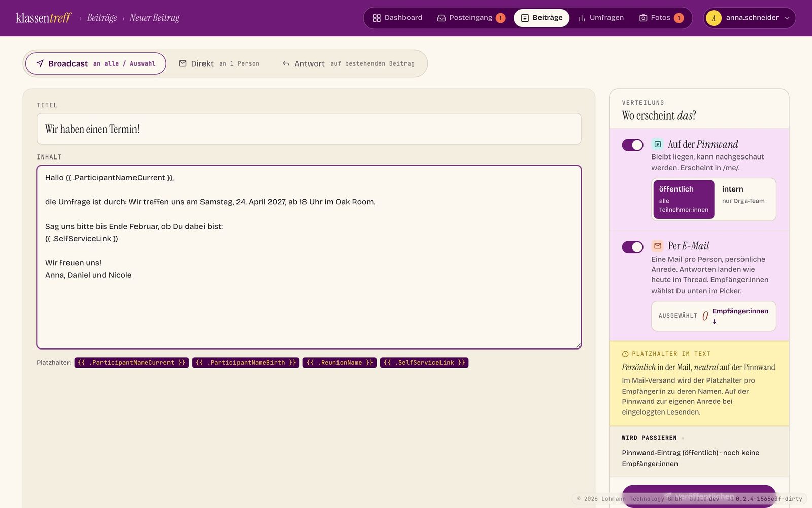This screenshot has height=508, width=812.
Task: Open the Fotos tab
Action: [661, 18]
